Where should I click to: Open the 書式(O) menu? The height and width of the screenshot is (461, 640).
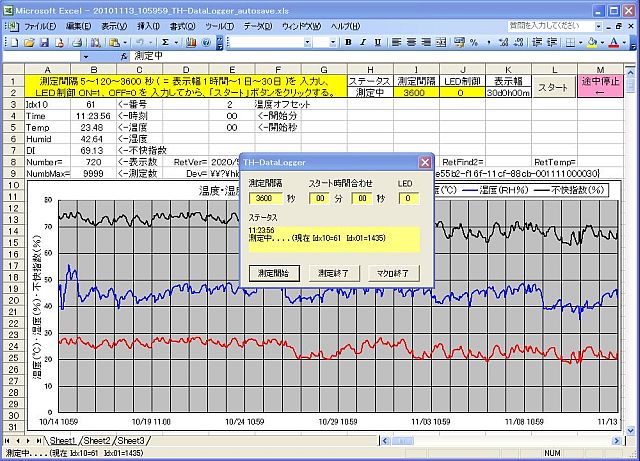[182, 27]
